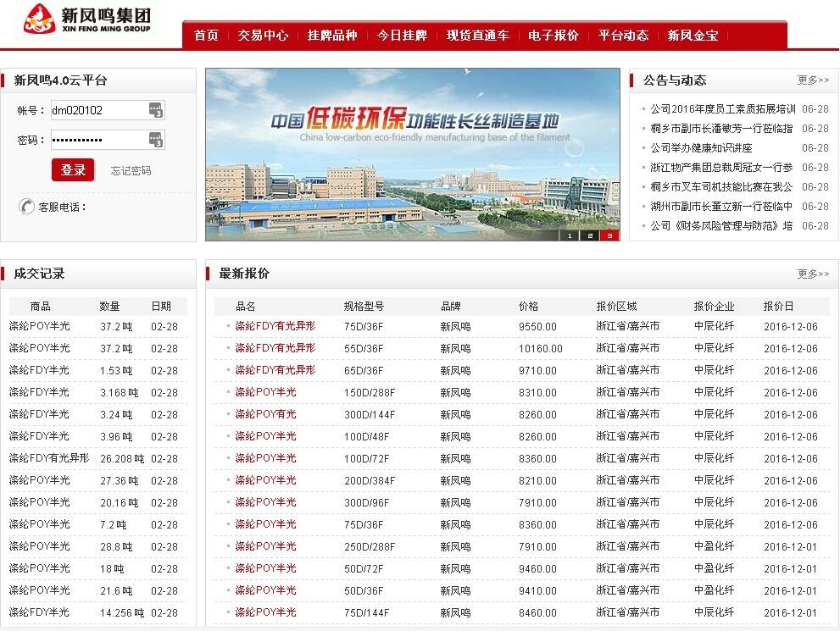This screenshot has width=840, height=631.
Task: Navigate to 现货直通车
Action: tap(478, 36)
